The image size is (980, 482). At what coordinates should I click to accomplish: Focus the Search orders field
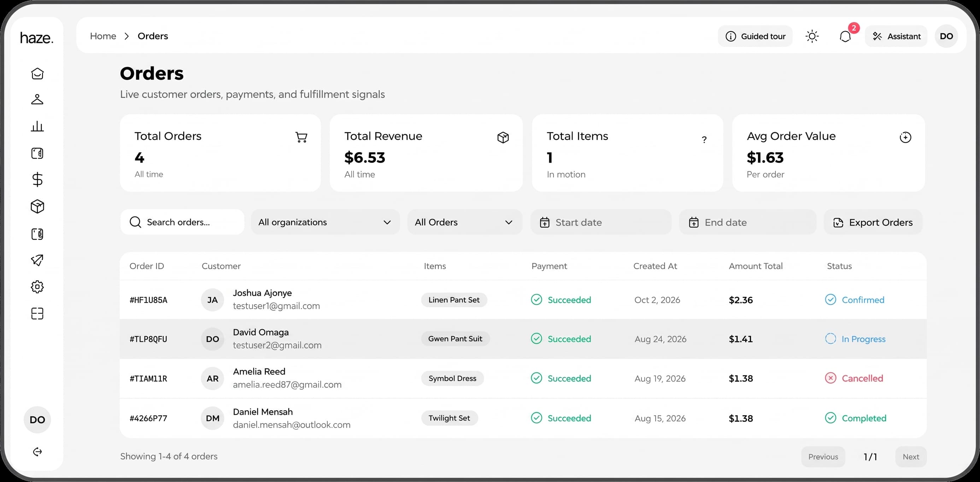pos(182,222)
